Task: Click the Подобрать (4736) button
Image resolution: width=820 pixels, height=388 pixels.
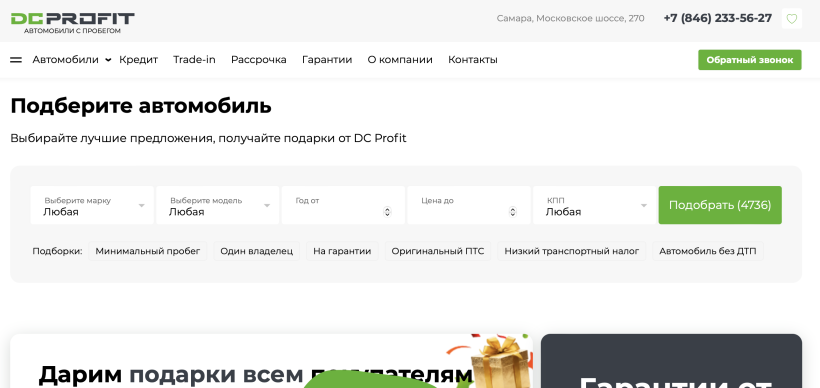Action: tap(720, 205)
